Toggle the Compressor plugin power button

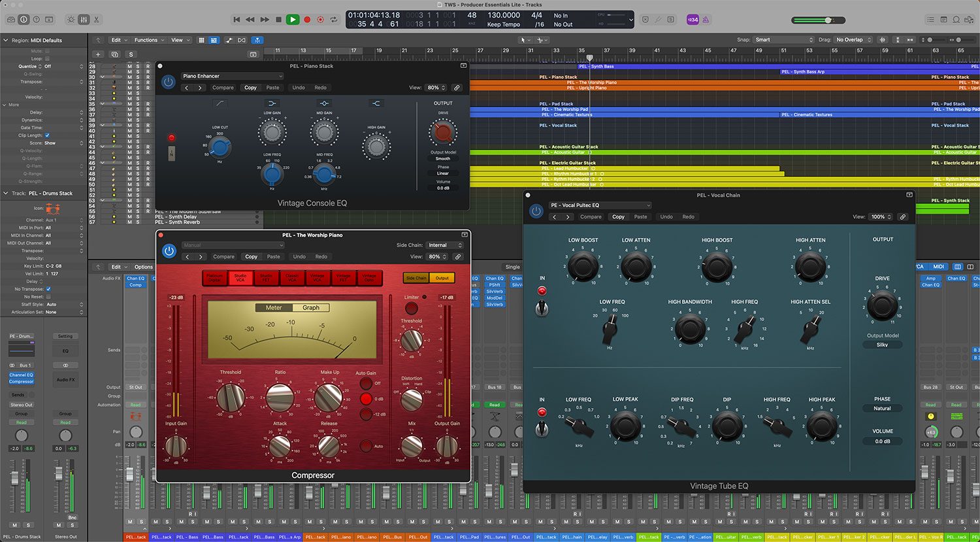click(169, 250)
